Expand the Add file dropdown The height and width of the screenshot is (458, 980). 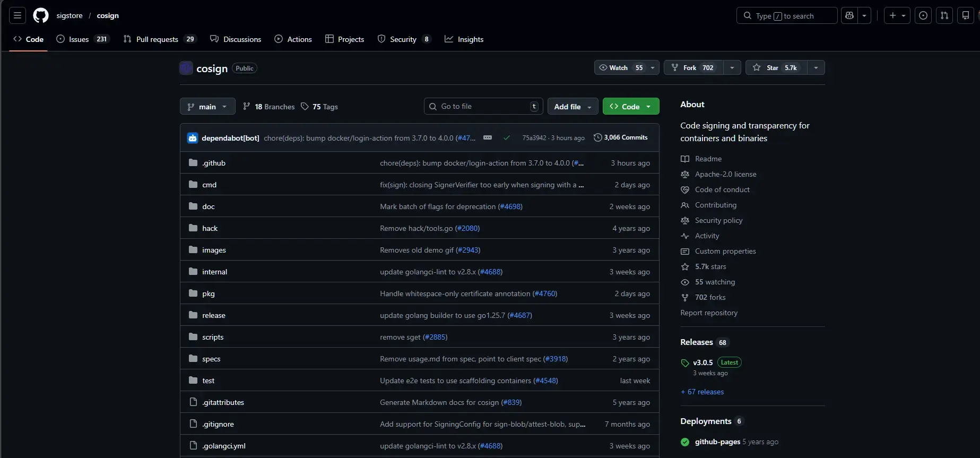(x=573, y=106)
